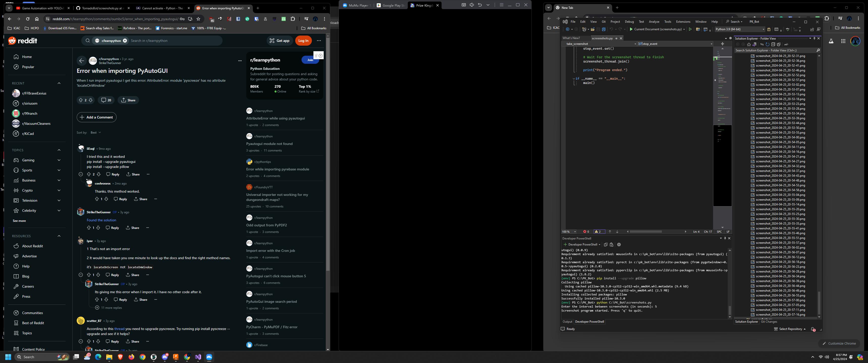Image resolution: width=868 pixels, height=363 pixels.
Task: Share the PyAutoGUI post
Action: (x=128, y=100)
